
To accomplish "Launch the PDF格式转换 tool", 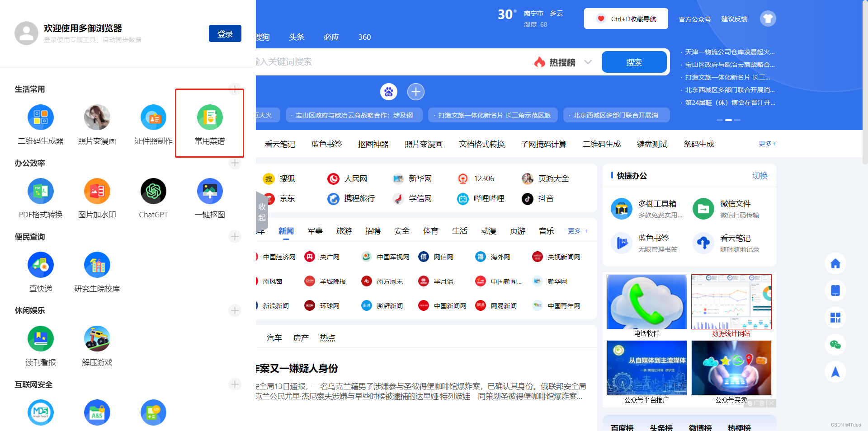I will pos(41,191).
